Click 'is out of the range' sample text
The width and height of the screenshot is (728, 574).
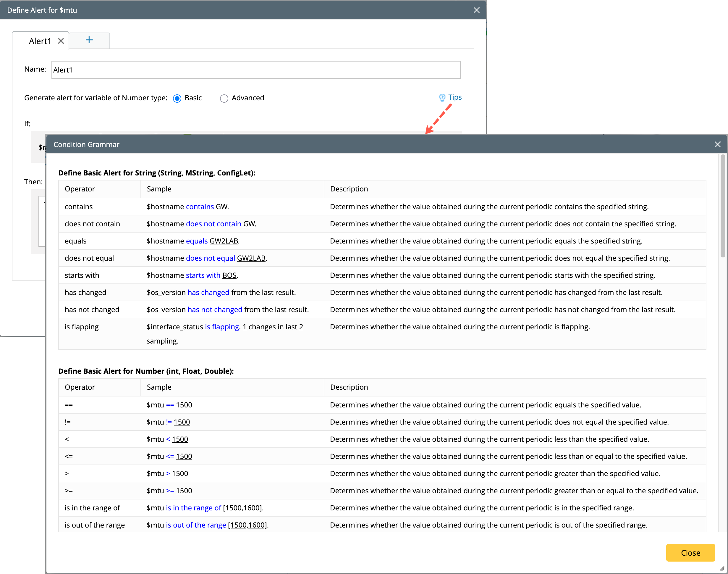point(196,525)
